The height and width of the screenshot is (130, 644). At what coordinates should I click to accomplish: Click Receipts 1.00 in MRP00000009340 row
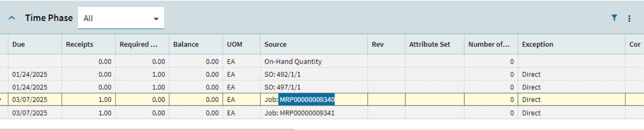tap(88, 100)
